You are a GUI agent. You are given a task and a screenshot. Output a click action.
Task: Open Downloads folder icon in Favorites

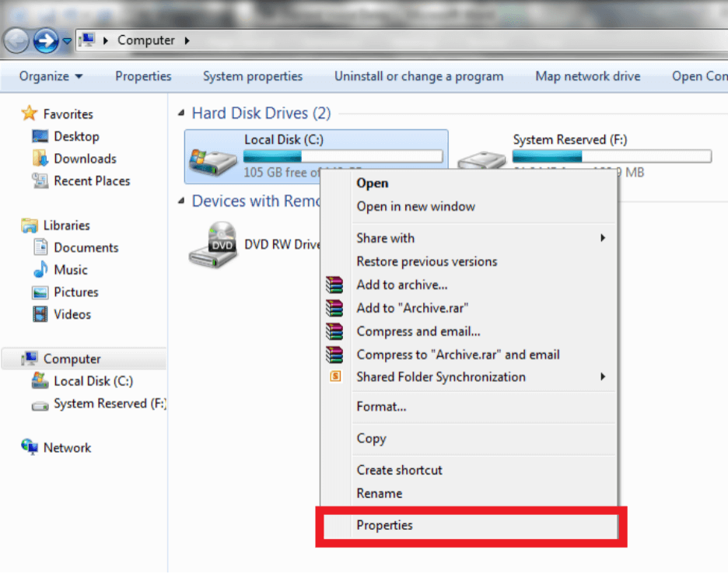[x=40, y=159]
